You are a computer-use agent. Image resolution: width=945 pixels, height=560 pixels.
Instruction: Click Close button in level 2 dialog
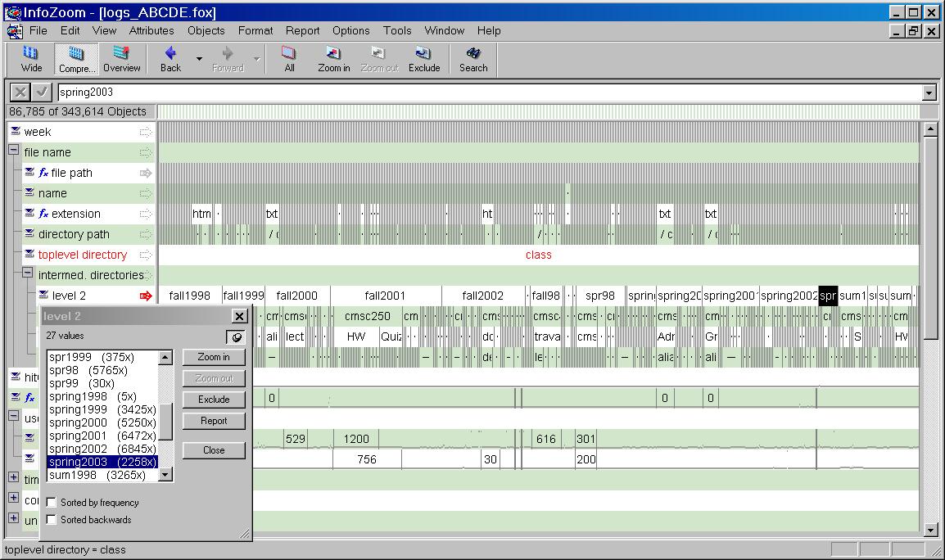(214, 450)
